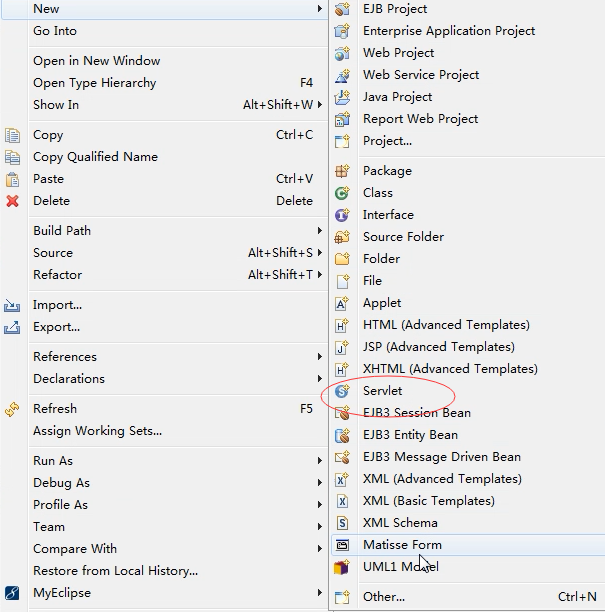Viewport: 605px width, 612px height.
Task: Click the Java Project icon
Action: pyautogui.click(x=342, y=97)
